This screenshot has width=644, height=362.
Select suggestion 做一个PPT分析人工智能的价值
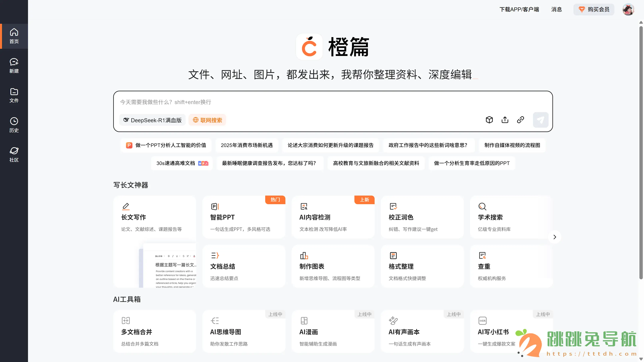click(166, 145)
